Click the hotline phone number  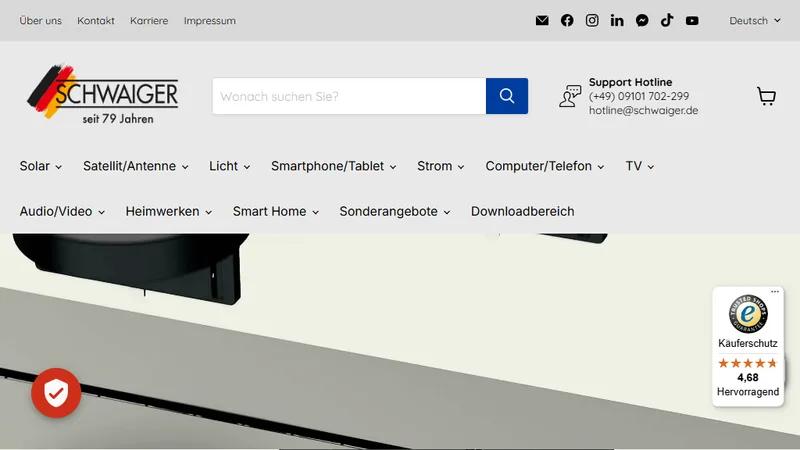click(639, 96)
